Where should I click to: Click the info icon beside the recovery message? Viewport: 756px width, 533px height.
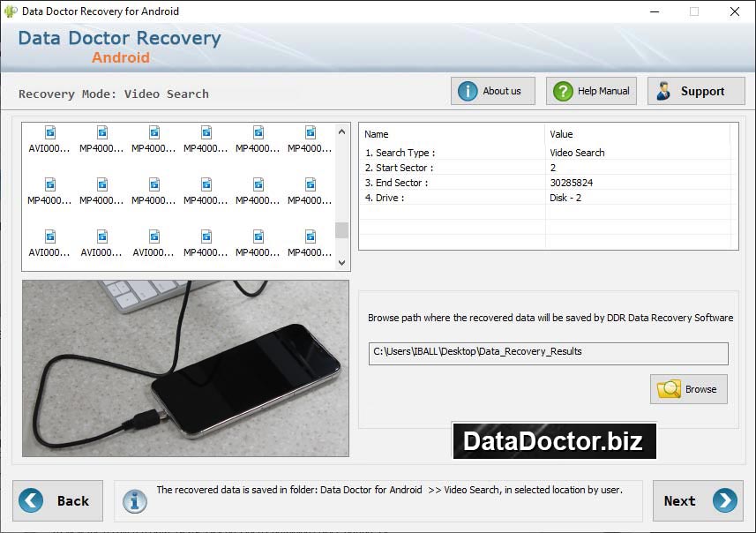[134, 501]
